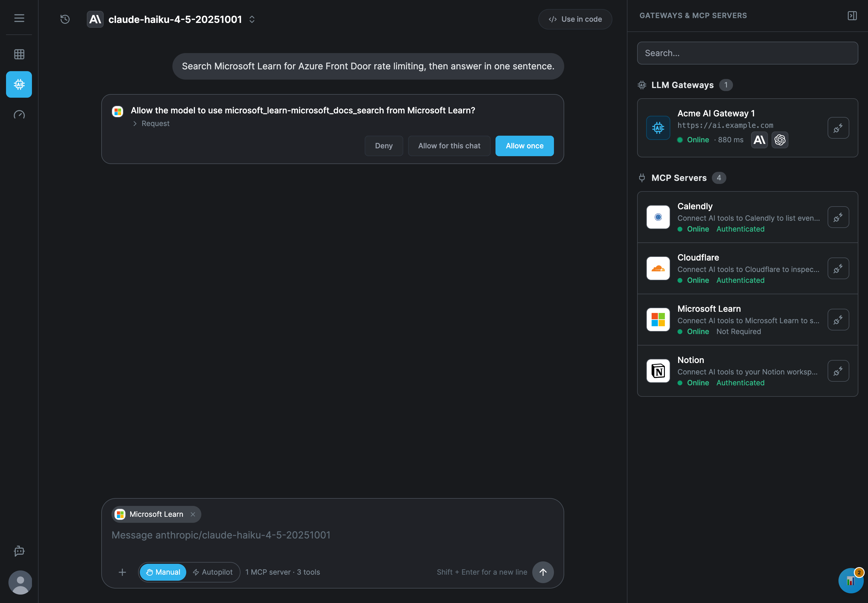Image resolution: width=868 pixels, height=603 pixels.
Task: Click the Use in code button
Action: 575,19
